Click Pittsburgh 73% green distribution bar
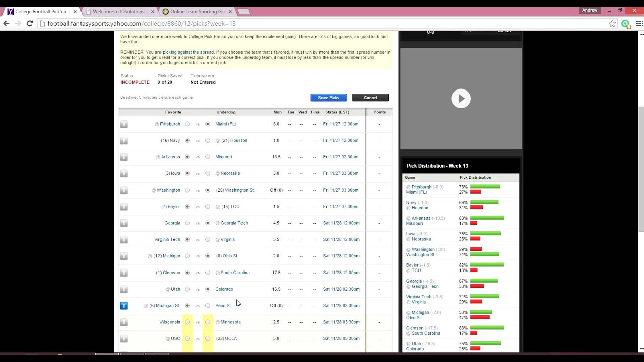This screenshot has width=644, height=362. click(x=485, y=187)
